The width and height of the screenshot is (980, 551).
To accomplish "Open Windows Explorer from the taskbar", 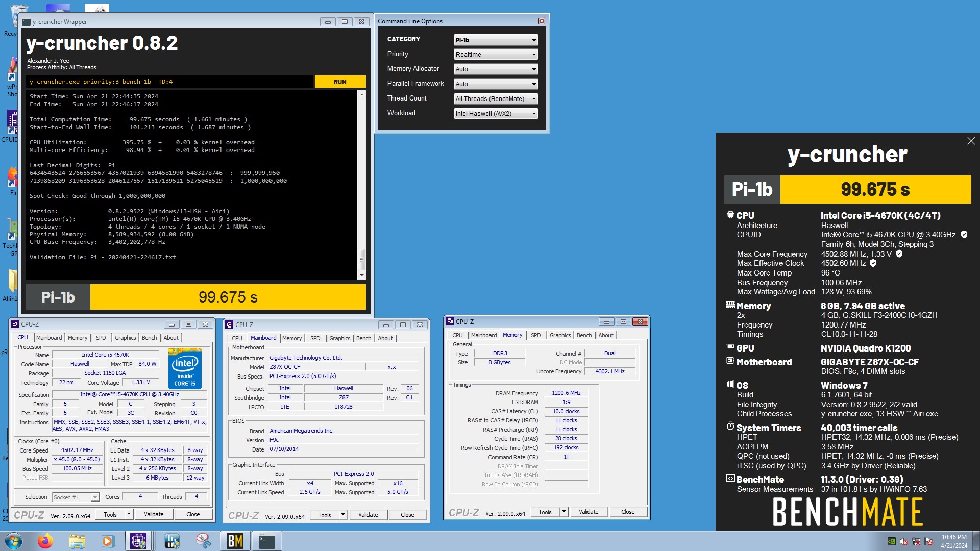I will 77,541.
